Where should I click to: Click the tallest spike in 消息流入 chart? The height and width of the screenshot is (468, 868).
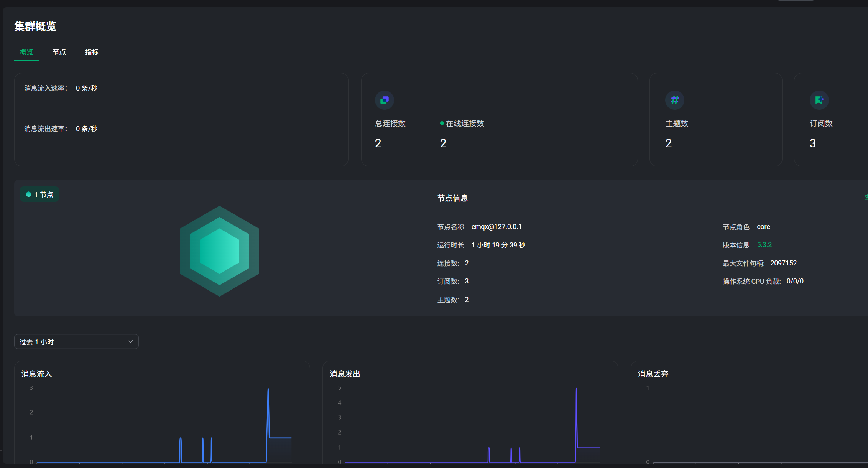268,391
